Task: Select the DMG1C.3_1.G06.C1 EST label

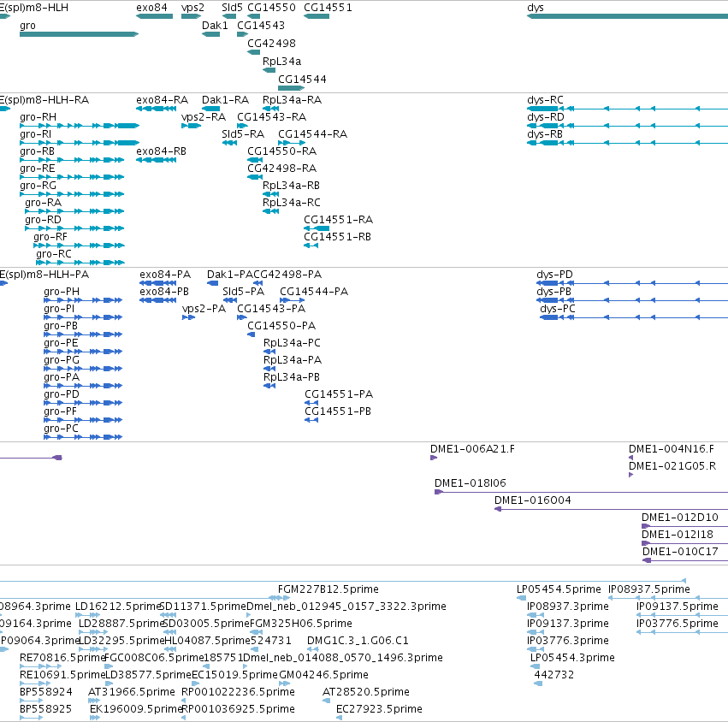Action: [x=358, y=641]
